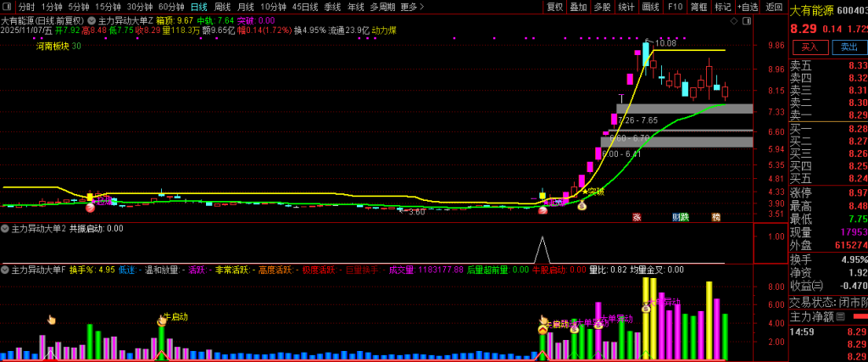Screen dimensions: 868x362
Task: Click the 涨 marker icon on the chart
Action: point(637,217)
